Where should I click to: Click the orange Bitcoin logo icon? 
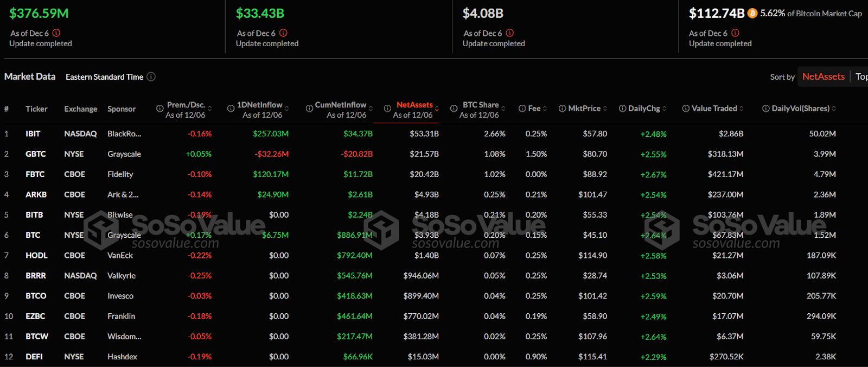(752, 14)
